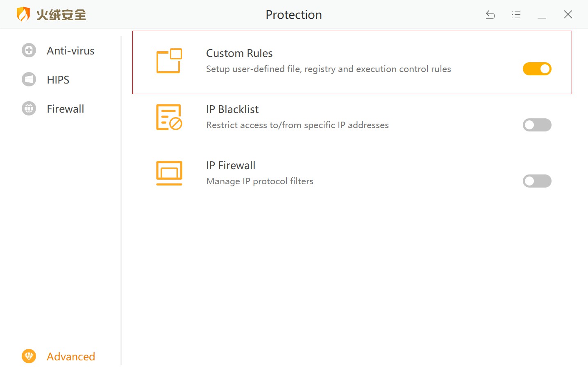This screenshot has height=387, width=588.
Task: Click the back arrow icon in title bar
Action: click(490, 15)
